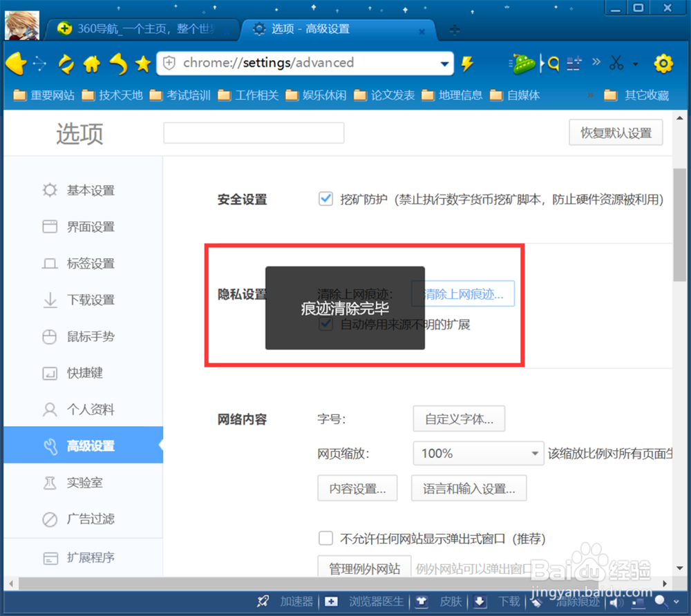Open the green game extension icon
This screenshot has height=616, width=691.
tap(522, 64)
